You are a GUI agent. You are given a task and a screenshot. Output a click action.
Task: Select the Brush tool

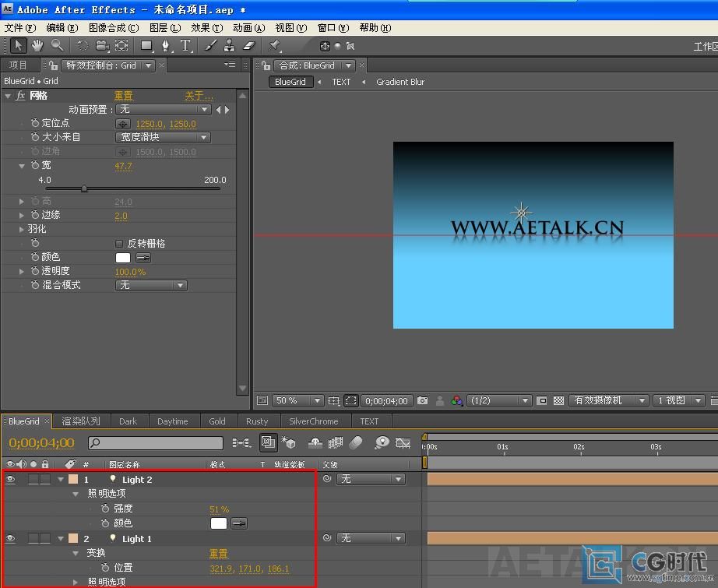(210, 45)
